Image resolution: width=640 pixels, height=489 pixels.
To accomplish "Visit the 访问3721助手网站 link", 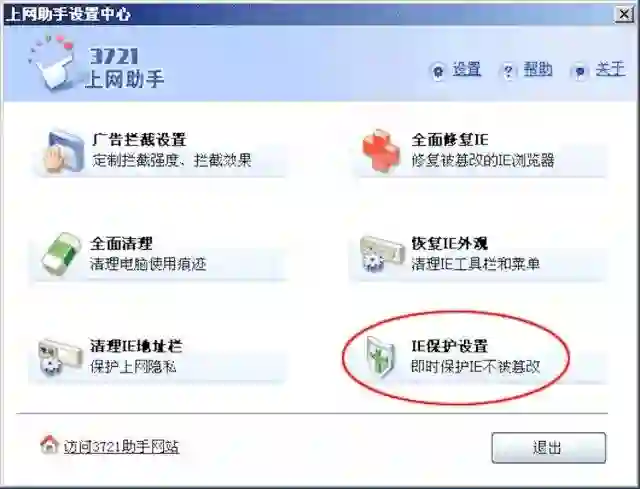I will pos(121,447).
